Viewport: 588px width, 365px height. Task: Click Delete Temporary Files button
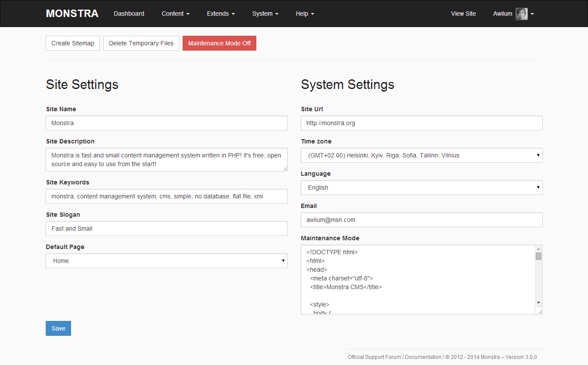(141, 43)
